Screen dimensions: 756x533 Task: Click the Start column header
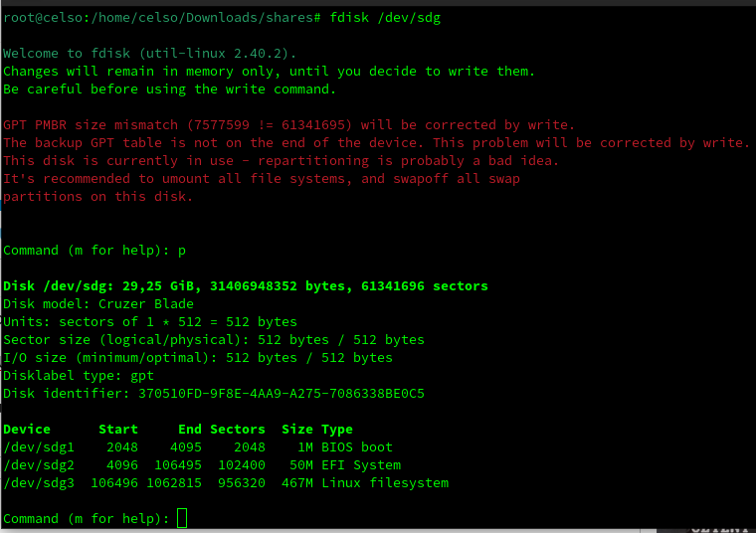118,430
